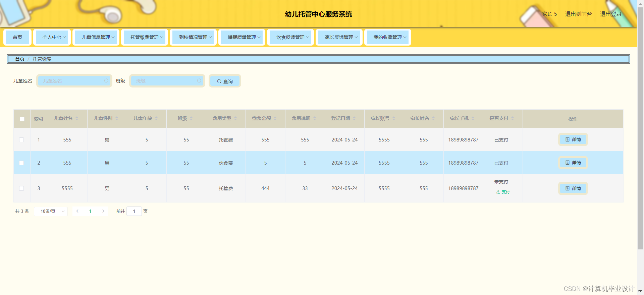The width and height of the screenshot is (644, 295).
Task: Go to next page arrow
Action: tap(103, 211)
